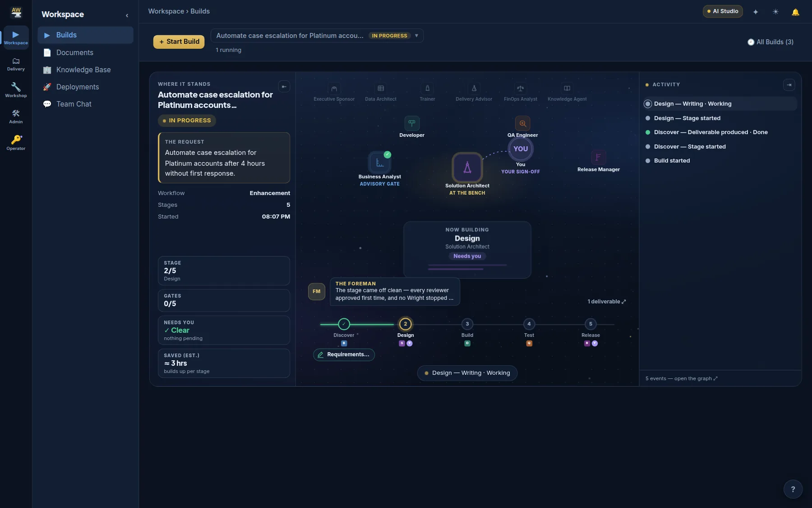The image size is (812, 508).
Task: Open the AI Studio button
Action: [723, 11]
